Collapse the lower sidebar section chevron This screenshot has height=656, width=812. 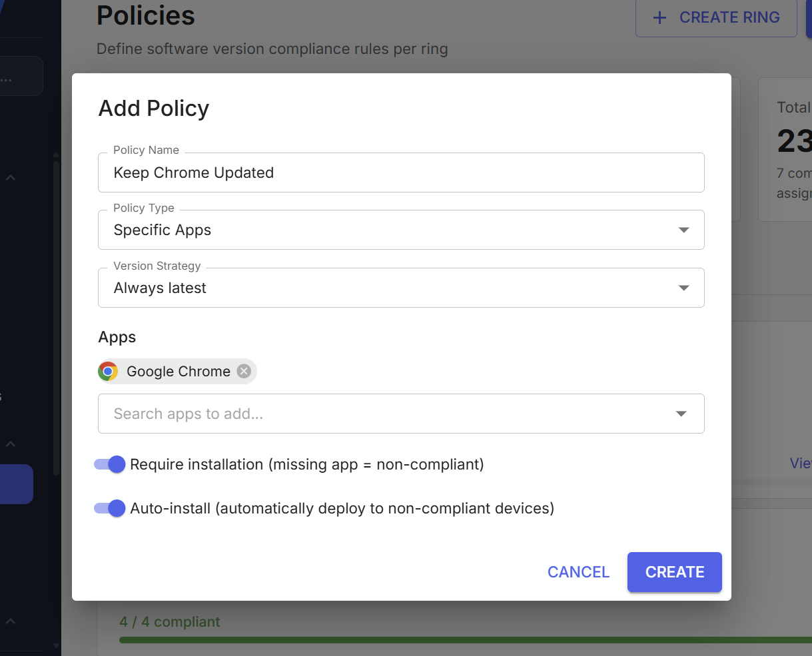[10, 444]
